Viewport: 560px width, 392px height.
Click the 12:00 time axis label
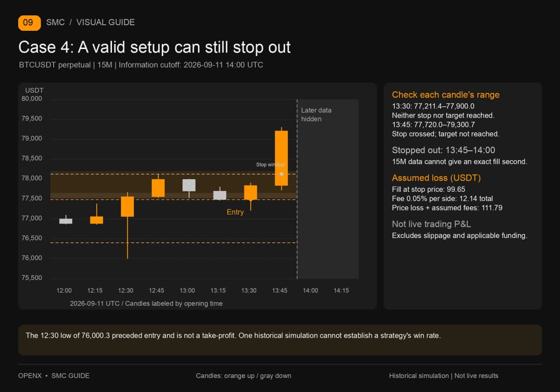[x=64, y=291]
